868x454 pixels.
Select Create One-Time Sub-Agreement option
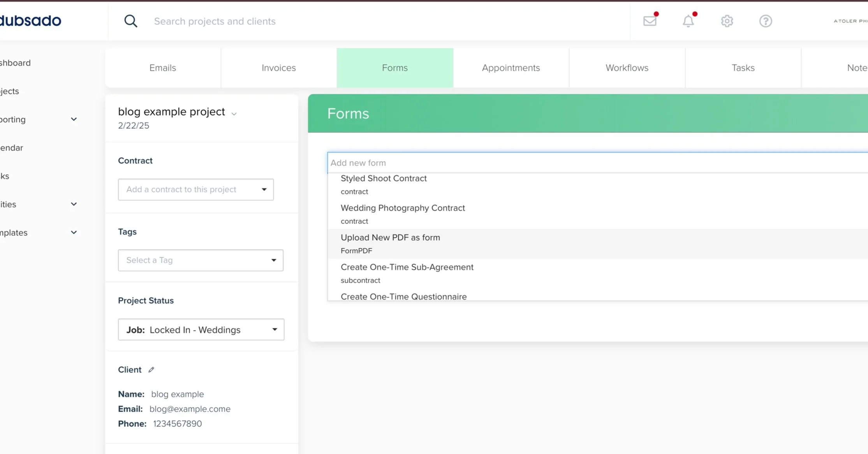coord(407,273)
